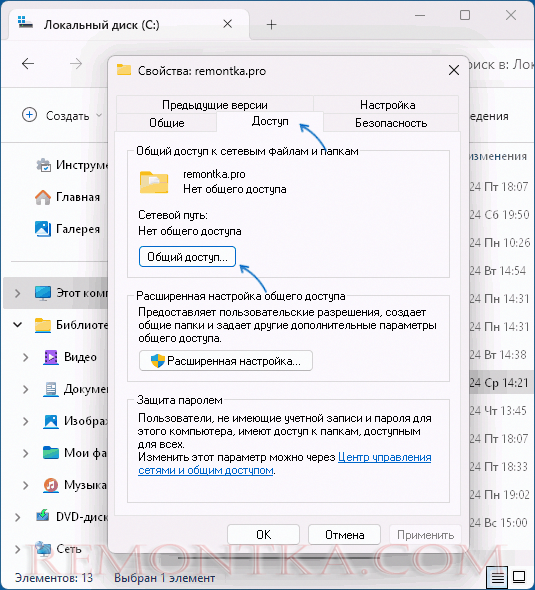
Task: Expand the DVD-дисковод tree node
Action: point(17,517)
